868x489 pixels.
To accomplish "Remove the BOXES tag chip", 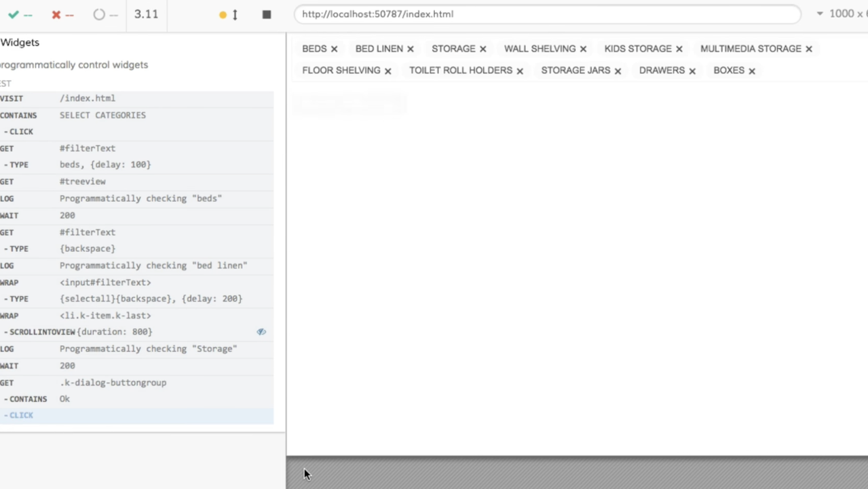I will click(x=752, y=71).
